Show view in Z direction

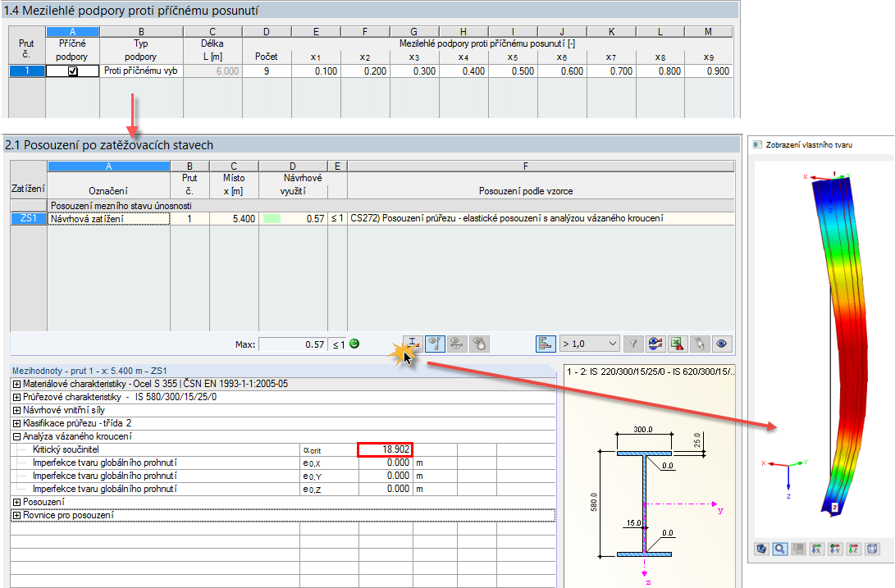pyautogui.click(x=853, y=549)
